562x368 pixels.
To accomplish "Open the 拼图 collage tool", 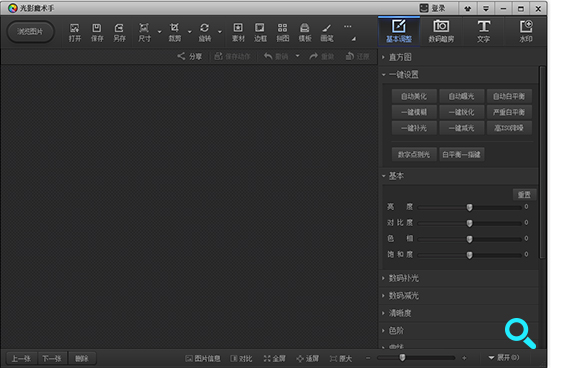I will [x=282, y=32].
